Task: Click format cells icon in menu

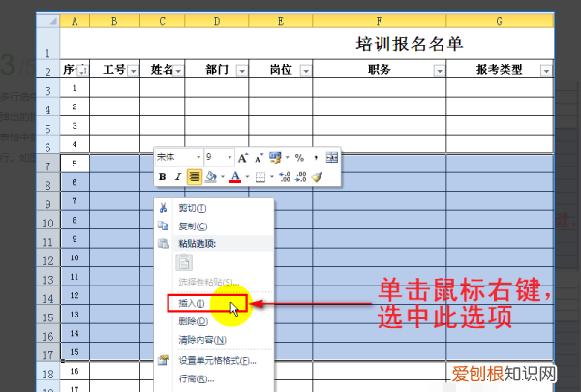Action: (163, 360)
